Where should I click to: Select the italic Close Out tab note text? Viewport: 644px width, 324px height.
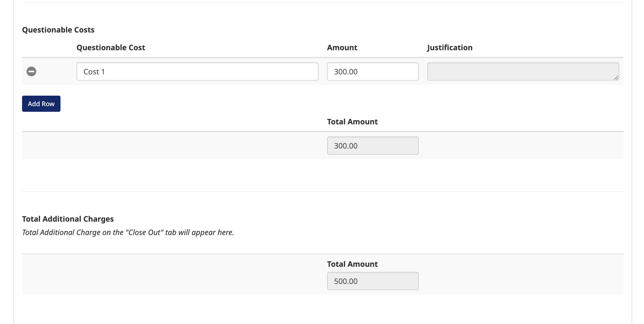click(x=128, y=232)
